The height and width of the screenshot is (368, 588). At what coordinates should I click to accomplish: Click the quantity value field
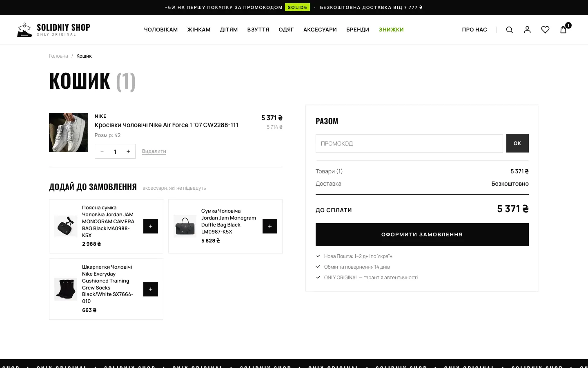[x=115, y=151]
